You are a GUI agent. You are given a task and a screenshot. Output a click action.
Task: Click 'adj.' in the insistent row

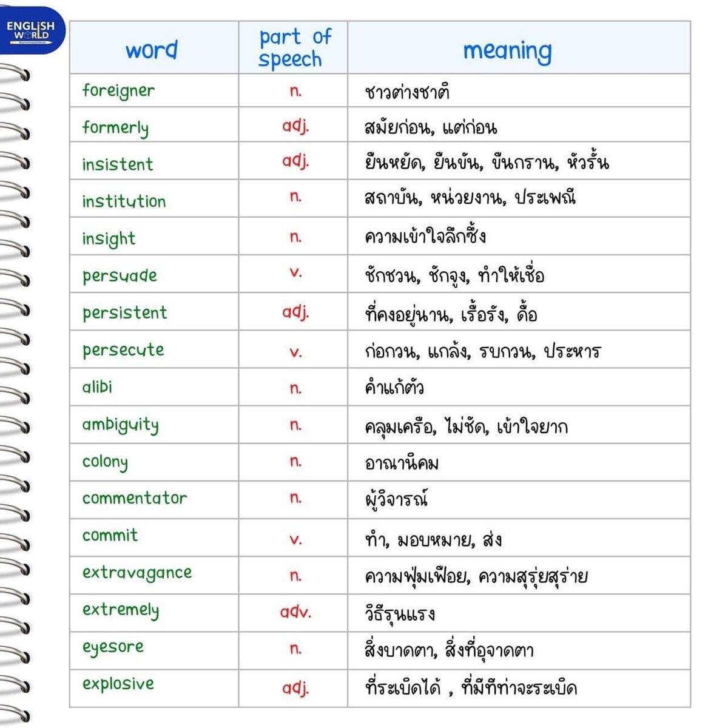295,162
